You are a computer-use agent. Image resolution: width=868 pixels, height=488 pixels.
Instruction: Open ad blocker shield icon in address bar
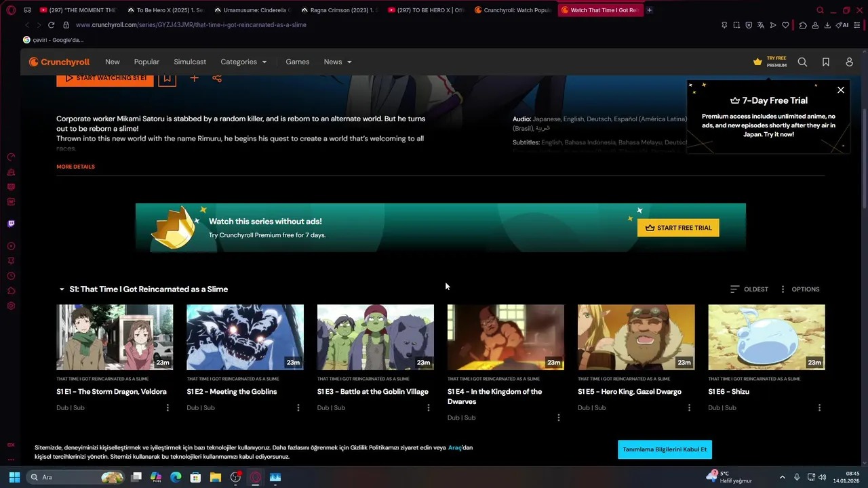tap(749, 25)
